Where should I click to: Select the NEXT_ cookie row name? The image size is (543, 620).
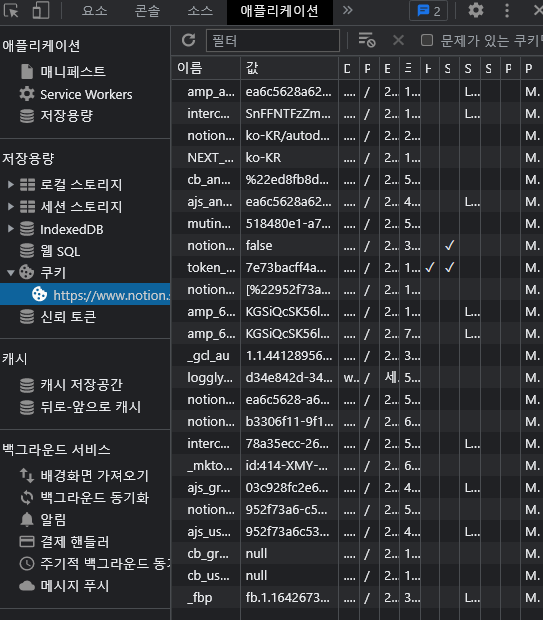[210, 158]
